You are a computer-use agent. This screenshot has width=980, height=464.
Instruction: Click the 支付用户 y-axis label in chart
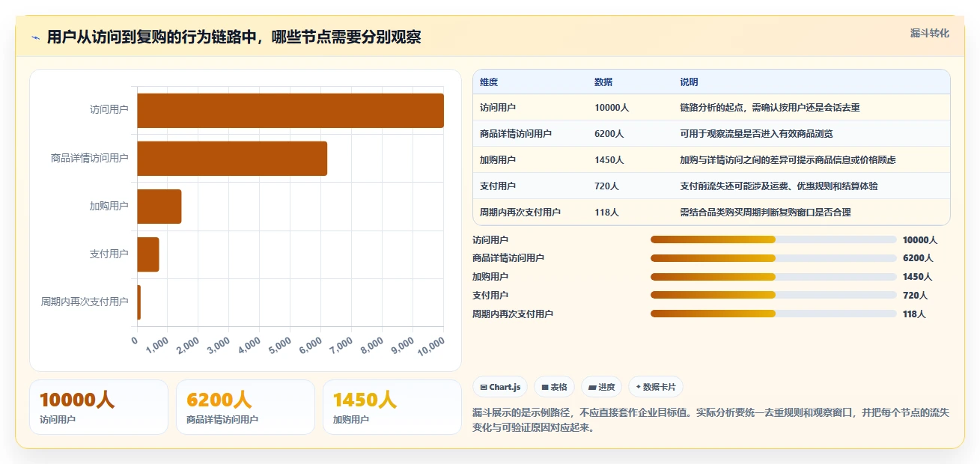pos(109,254)
